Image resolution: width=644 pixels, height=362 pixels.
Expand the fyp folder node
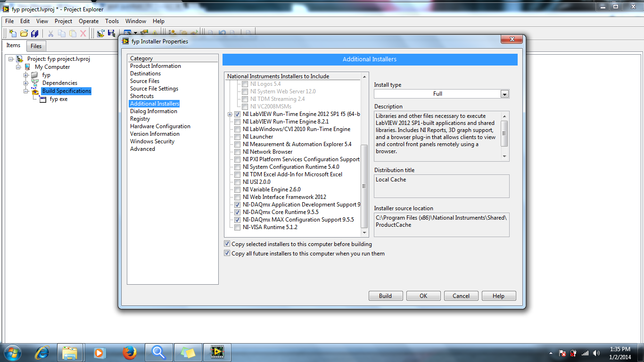pos(26,75)
